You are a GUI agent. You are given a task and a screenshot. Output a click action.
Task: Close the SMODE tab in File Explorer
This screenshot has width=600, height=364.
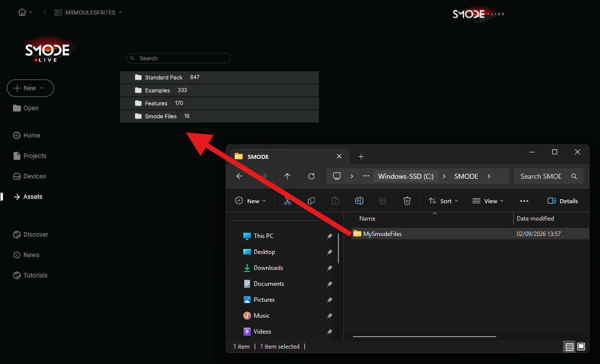339,156
